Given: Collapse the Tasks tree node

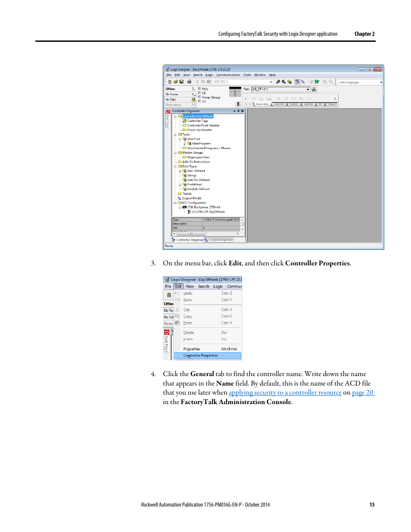Looking at the screenshot, I should coord(175,134).
